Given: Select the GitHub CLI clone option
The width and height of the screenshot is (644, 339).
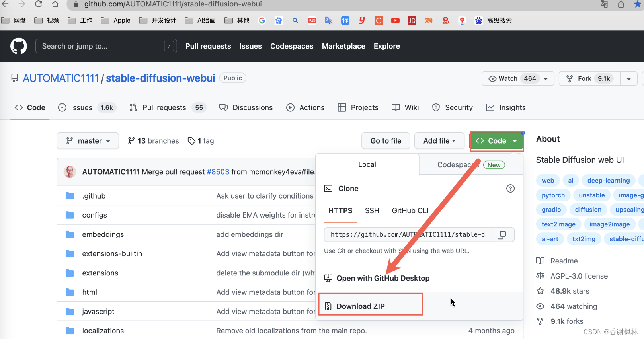Looking at the screenshot, I should (410, 211).
